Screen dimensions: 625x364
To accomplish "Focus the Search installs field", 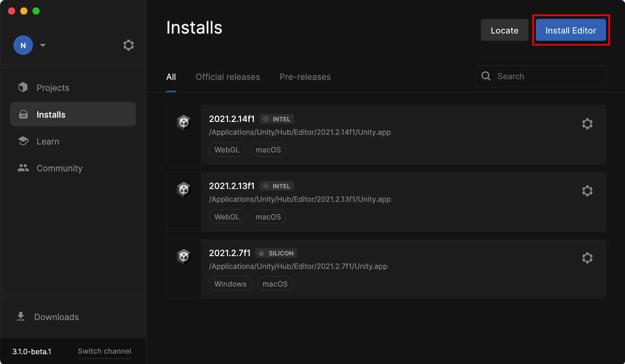I will tap(541, 76).
